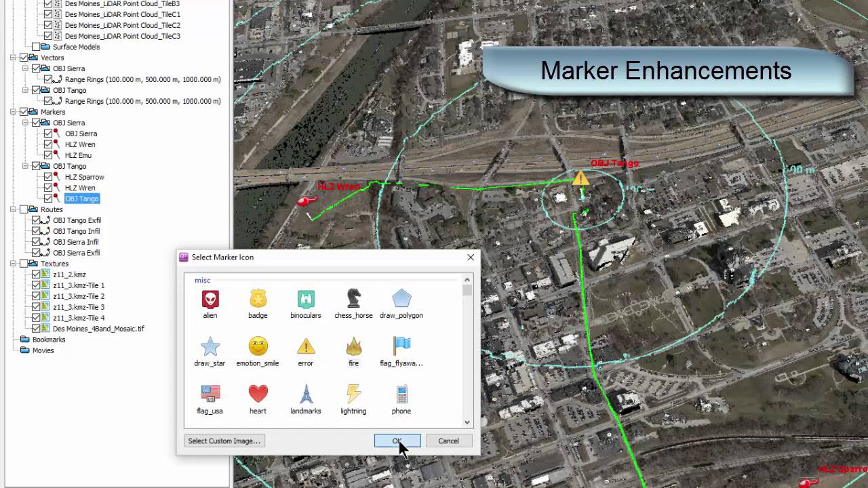Toggle the Surface Models checkbox

click(x=36, y=47)
